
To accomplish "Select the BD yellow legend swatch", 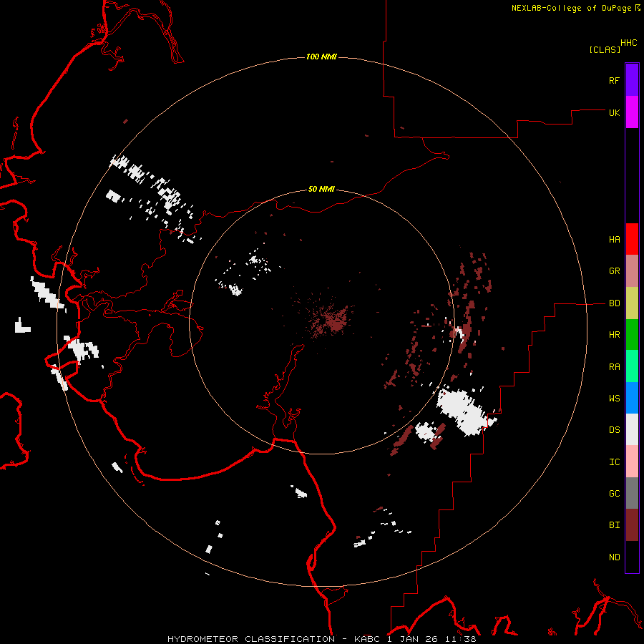I will (632, 303).
